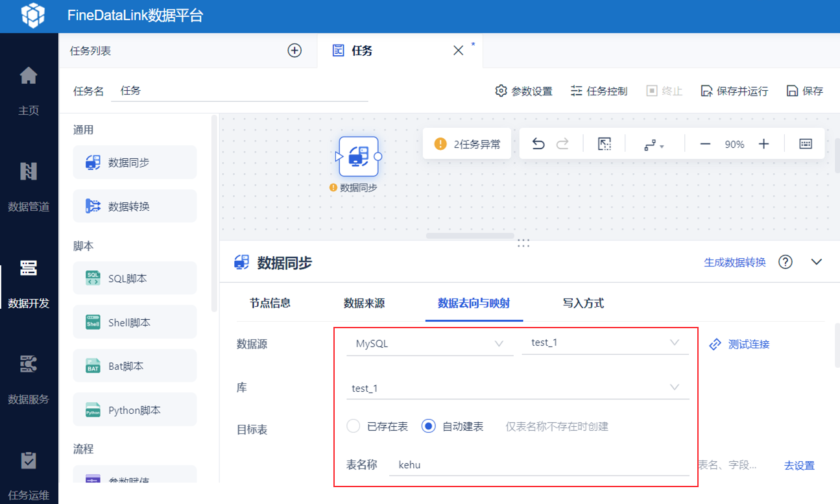Switch to 数据来源 tab
This screenshot has height=504, width=840.
pyautogui.click(x=365, y=303)
